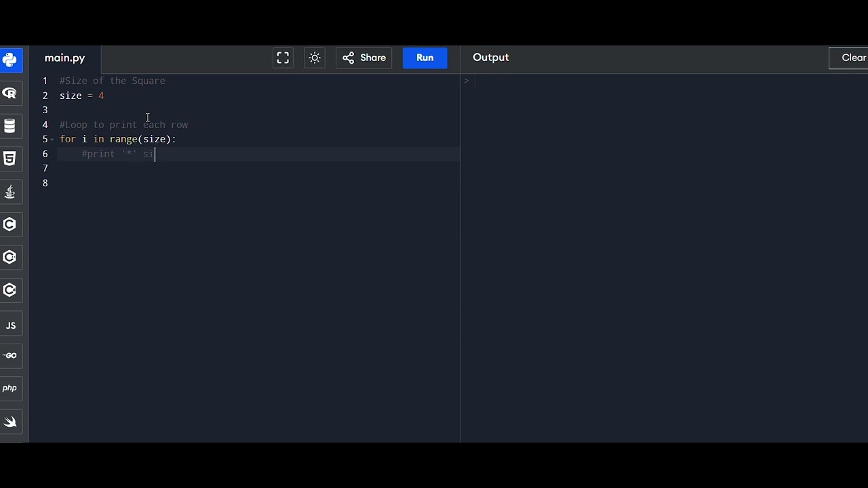Switch to the HTML5 editor
868x488 pixels.
point(10,159)
